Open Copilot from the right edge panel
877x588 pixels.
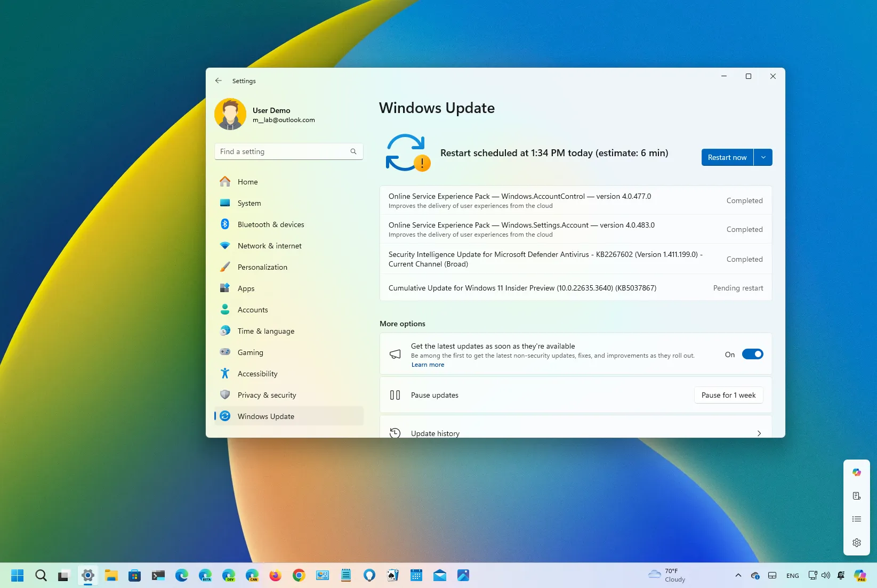(856, 472)
